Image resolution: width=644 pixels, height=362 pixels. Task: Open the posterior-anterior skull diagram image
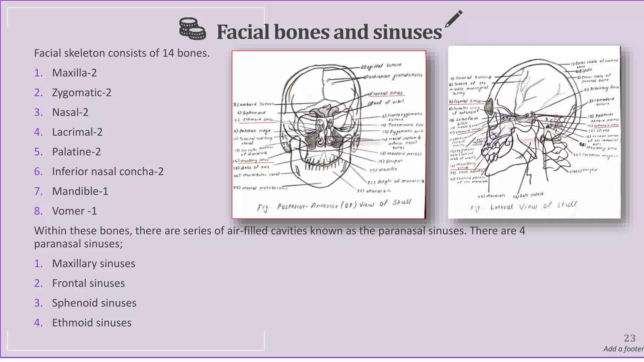pos(329,134)
